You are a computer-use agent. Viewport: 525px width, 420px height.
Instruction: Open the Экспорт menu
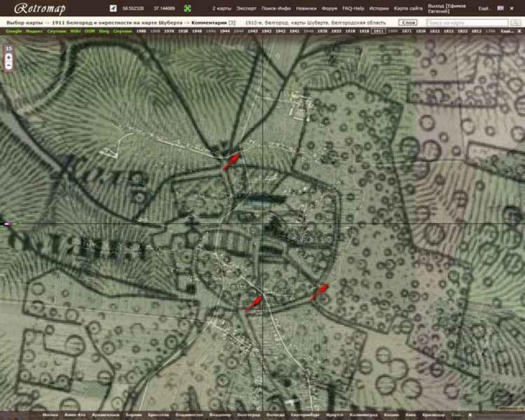[x=246, y=8]
